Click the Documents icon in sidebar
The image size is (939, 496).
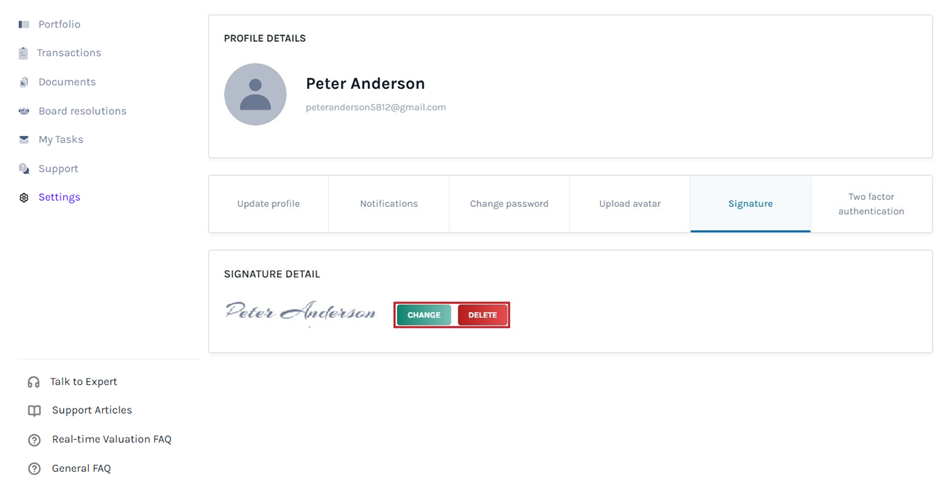[x=24, y=82]
